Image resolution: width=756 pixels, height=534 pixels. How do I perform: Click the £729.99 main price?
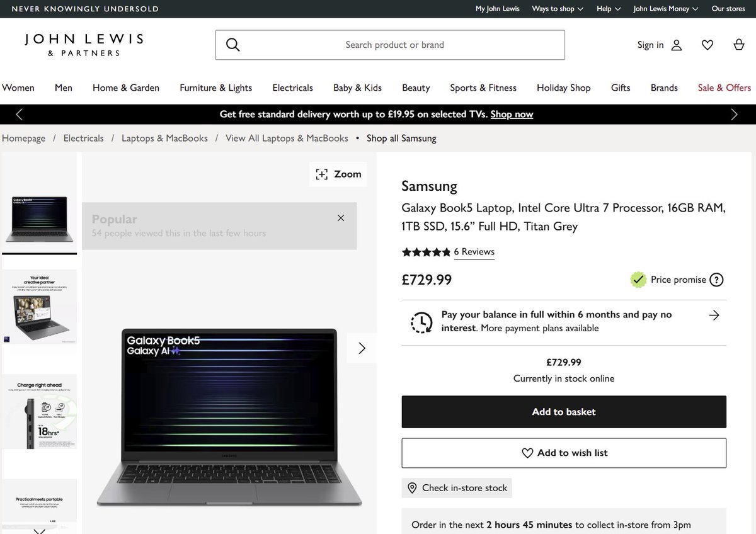(x=427, y=280)
